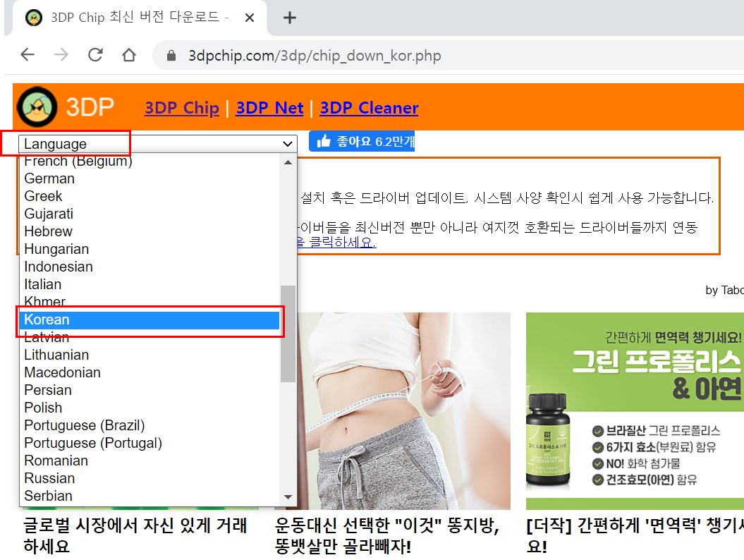The width and height of the screenshot is (744, 560).
Task: Click the 3DP duck logo
Action: 37,106
